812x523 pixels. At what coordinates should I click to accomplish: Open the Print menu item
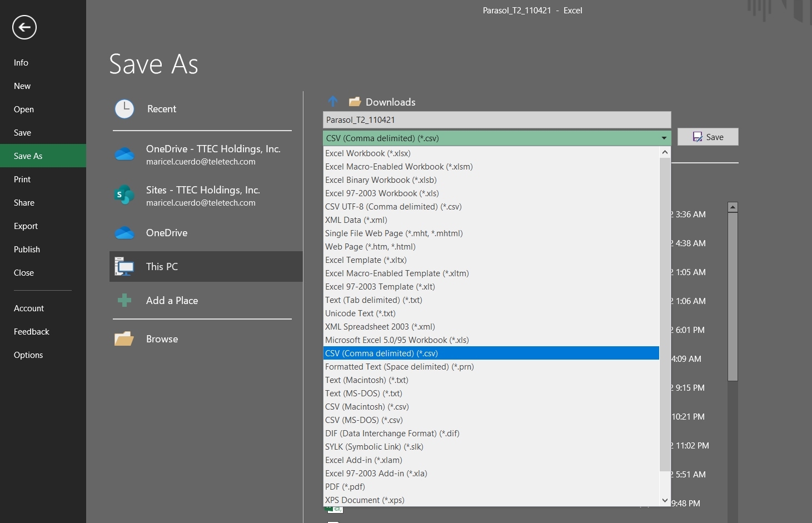(22, 180)
